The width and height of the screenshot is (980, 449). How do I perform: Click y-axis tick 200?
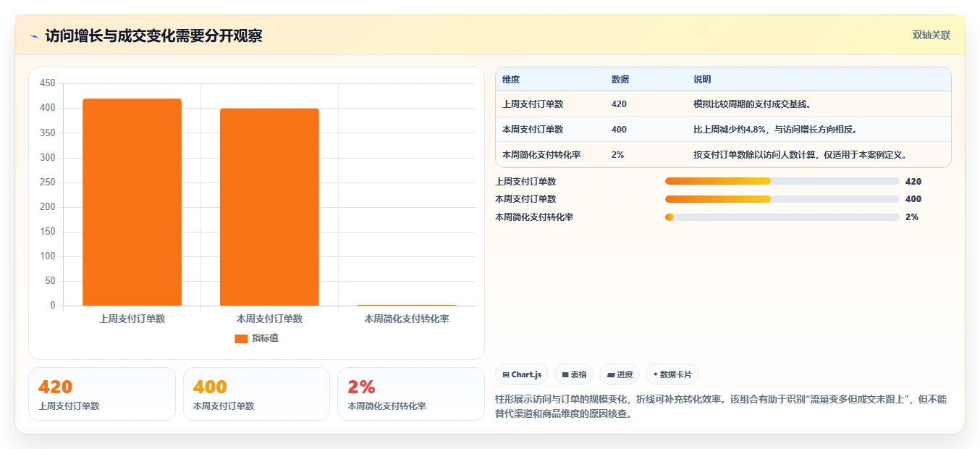click(x=48, y=207)
